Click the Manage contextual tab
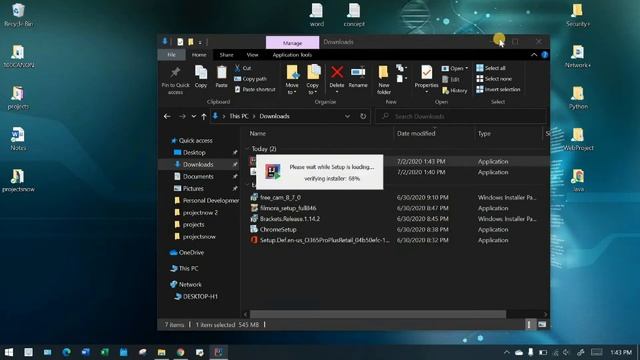The image size is (640, 360). coord(292,42)
